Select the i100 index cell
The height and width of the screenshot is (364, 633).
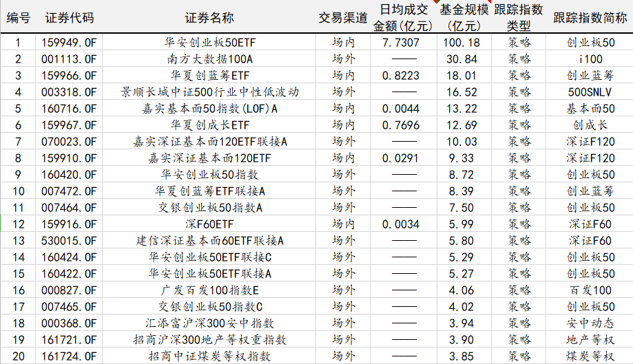(x=590, y=59)
